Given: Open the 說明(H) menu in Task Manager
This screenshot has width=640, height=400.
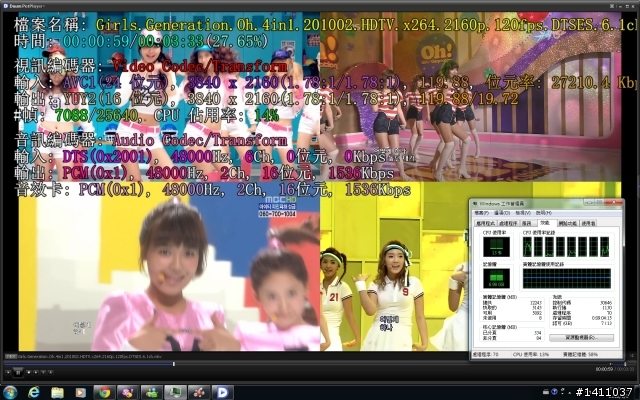Looking at the screenshot, I should point(544,213).
